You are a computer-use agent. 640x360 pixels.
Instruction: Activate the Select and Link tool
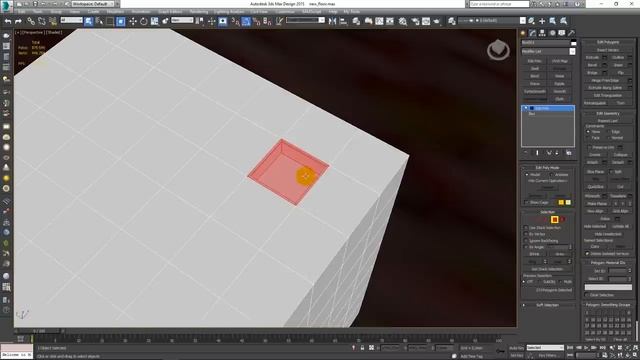coord(31,21)
